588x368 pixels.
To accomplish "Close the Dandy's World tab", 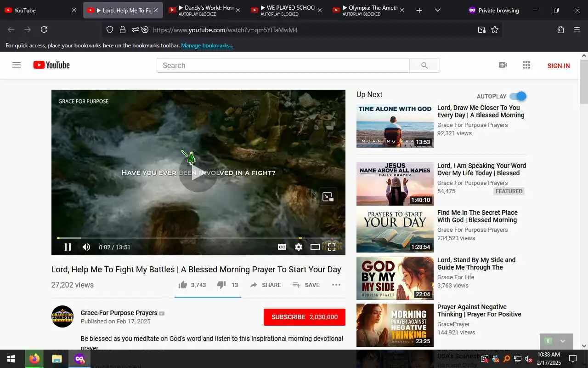I will coord(238,10).
